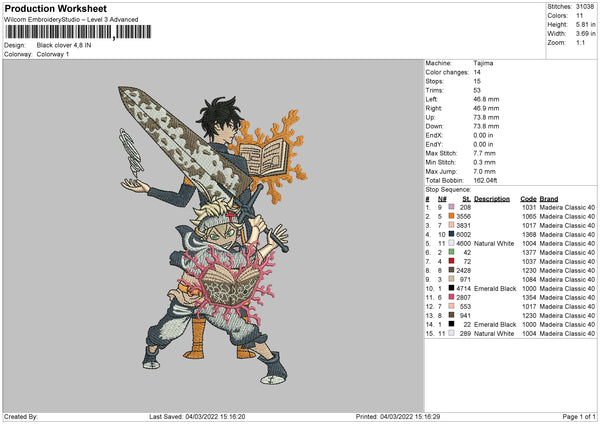This screenshot has height=424, width=600.
Task: Click stitch count 4600 in row 5
Action: [463, 243]
